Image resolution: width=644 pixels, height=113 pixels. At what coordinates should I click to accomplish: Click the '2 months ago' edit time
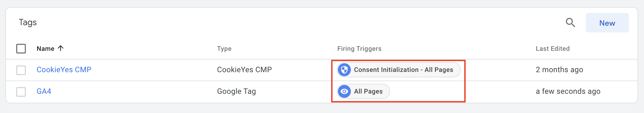pos(559,70)
